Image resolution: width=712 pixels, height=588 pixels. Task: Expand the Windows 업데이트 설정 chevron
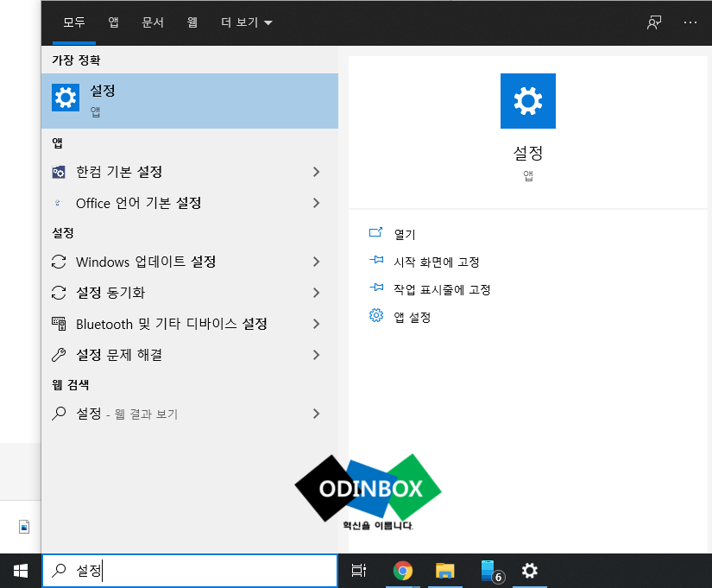click(317, 262)
